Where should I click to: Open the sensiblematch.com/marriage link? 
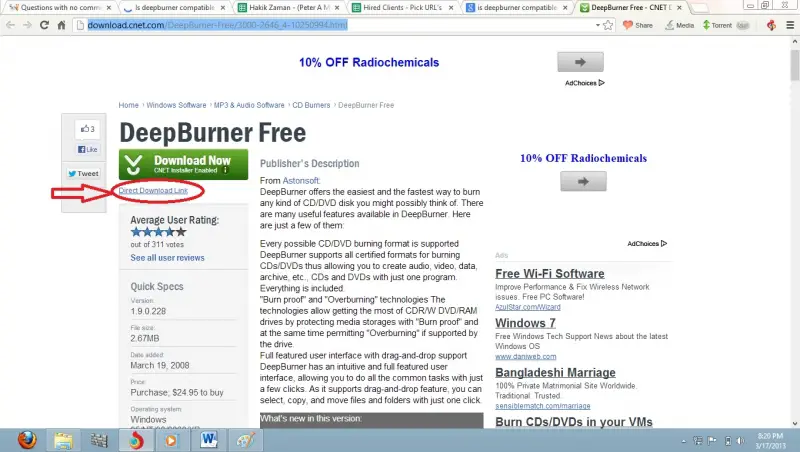tap(542, 406)
